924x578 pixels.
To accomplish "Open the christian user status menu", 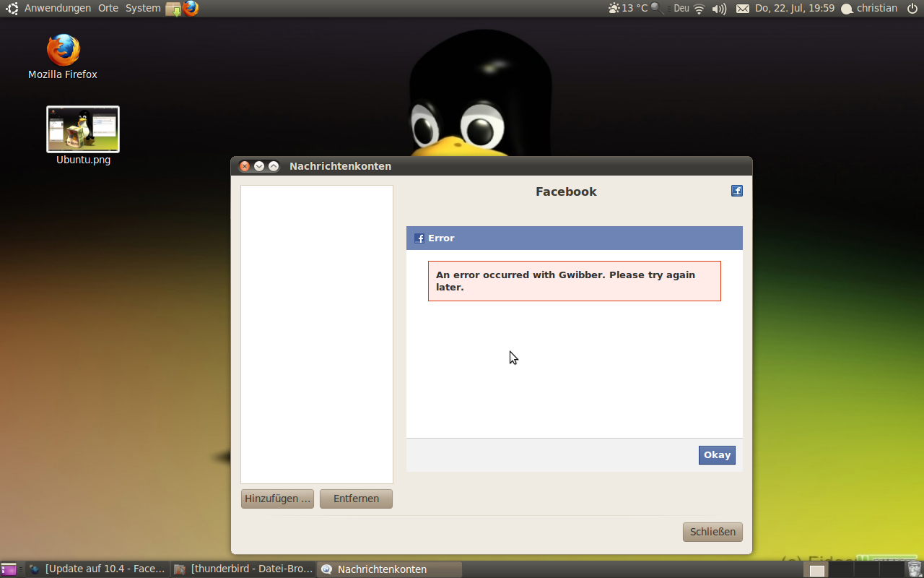I will pyautogui.click(x=869, y=9).
